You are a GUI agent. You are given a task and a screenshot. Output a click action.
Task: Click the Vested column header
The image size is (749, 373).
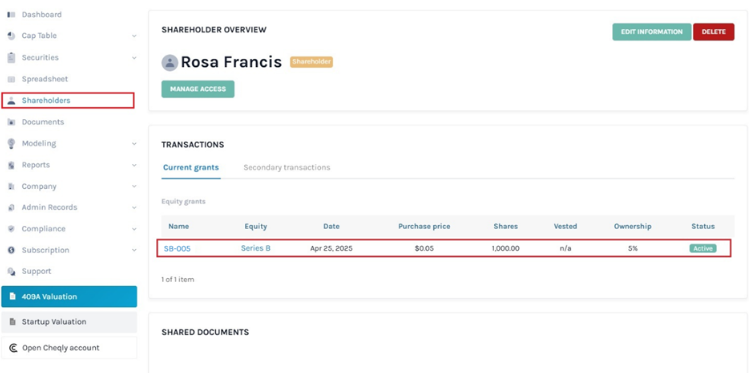(565, 226)
